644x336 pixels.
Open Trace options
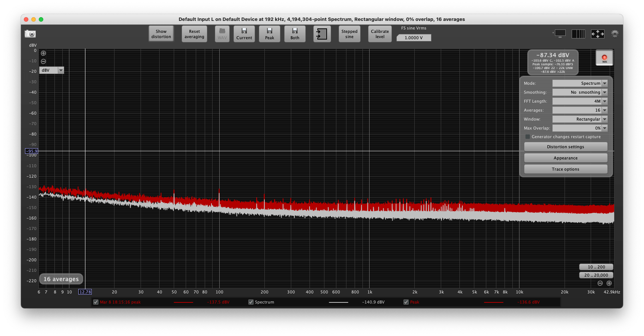coord(566,169)
